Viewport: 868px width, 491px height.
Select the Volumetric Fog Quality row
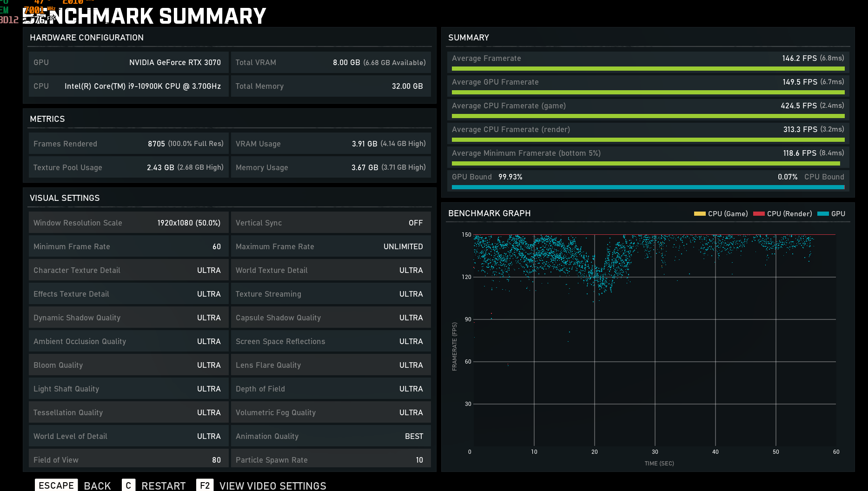tap(331, 412)
